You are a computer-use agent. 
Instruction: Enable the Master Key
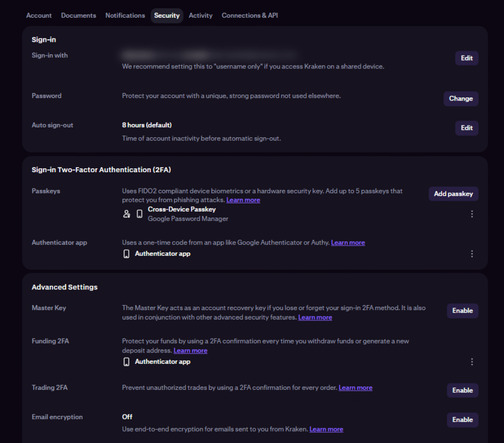point(462,311)
